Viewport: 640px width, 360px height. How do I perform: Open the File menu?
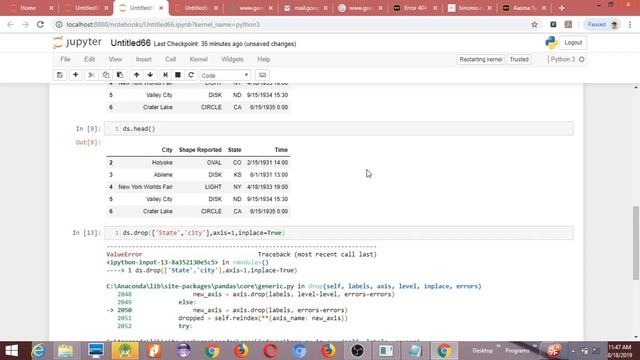(65, 59)
